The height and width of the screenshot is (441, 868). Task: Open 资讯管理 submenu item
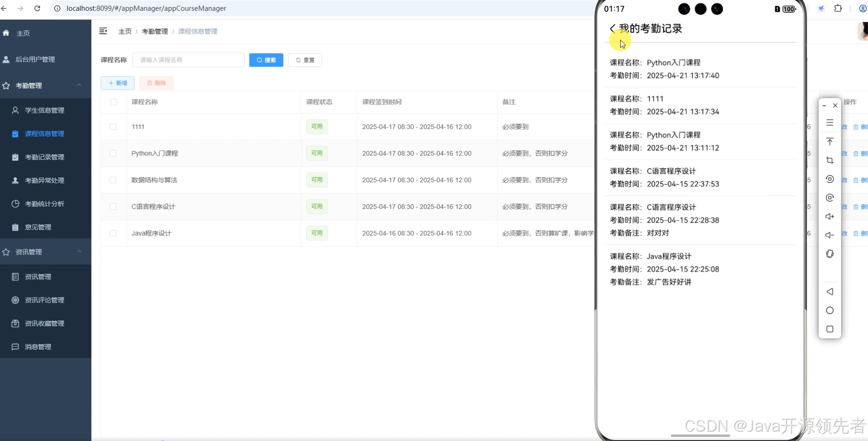(x=46, y=277)
